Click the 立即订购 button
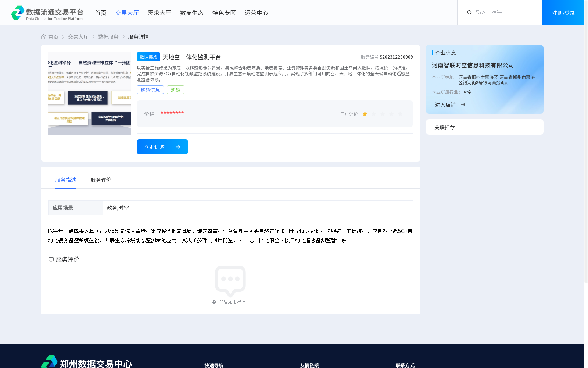Screen dimensions: 588x368 162,147
